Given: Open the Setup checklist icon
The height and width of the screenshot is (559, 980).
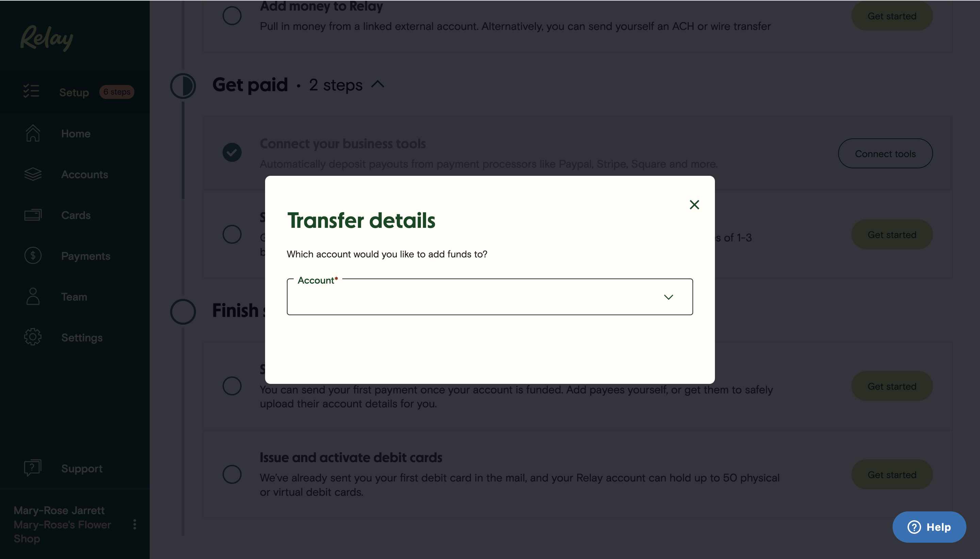Looking at the screenshot, I should [x=31, y=91].
